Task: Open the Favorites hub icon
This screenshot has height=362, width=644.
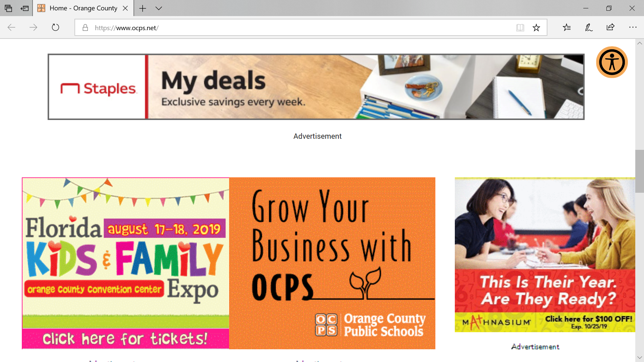Action: pyautogui.click(x=567, y=27)
